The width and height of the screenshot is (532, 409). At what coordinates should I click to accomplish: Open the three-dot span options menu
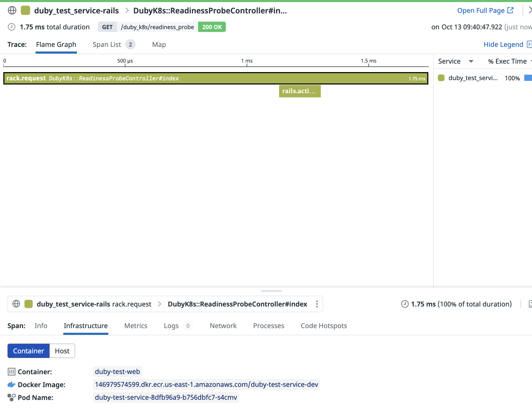click(x=317, y=304)
